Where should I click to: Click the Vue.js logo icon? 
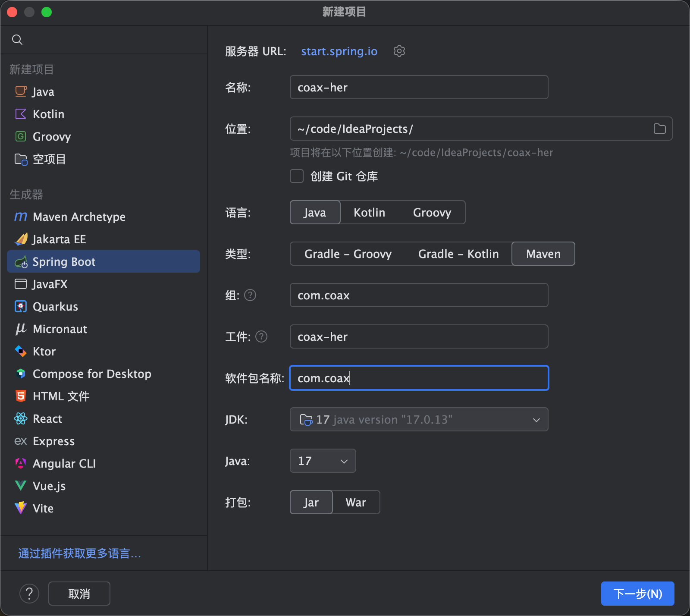(21, 486)
